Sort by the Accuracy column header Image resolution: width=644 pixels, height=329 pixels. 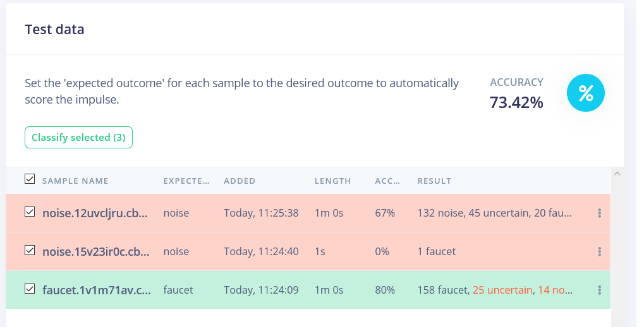pos(387,181)
